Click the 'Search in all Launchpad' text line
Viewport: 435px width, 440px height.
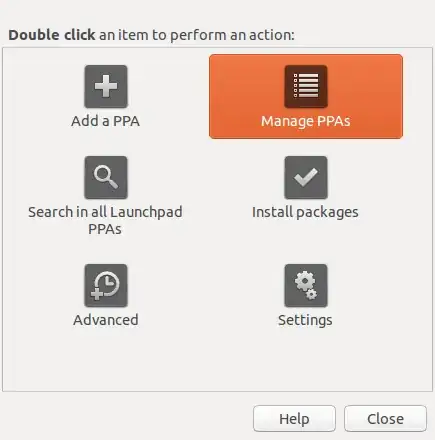click(105, 212)
